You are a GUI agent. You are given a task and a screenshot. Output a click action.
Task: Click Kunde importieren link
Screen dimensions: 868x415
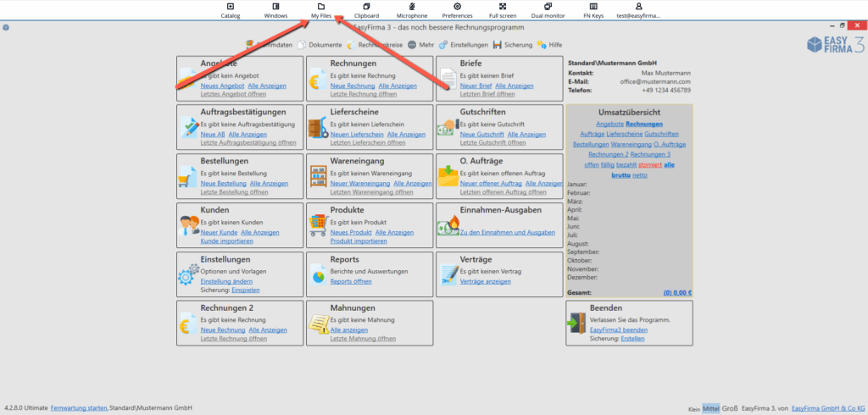(x=226, y=241)
